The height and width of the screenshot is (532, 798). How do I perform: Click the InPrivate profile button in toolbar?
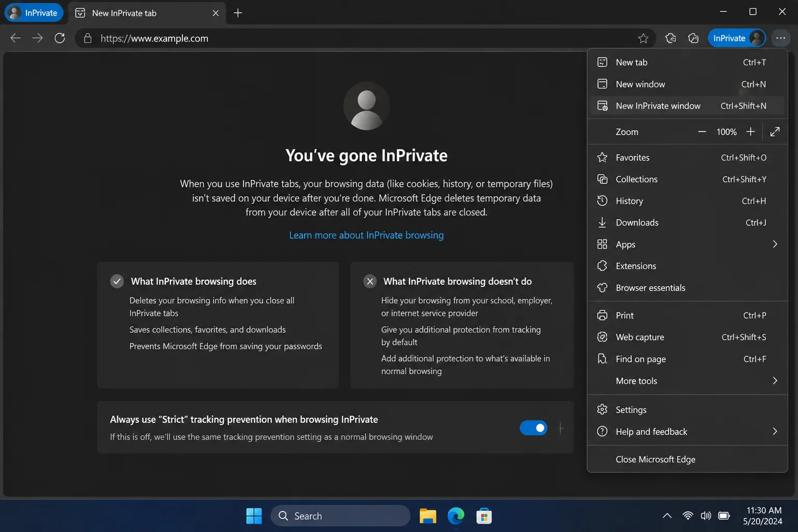coord(737,38)
